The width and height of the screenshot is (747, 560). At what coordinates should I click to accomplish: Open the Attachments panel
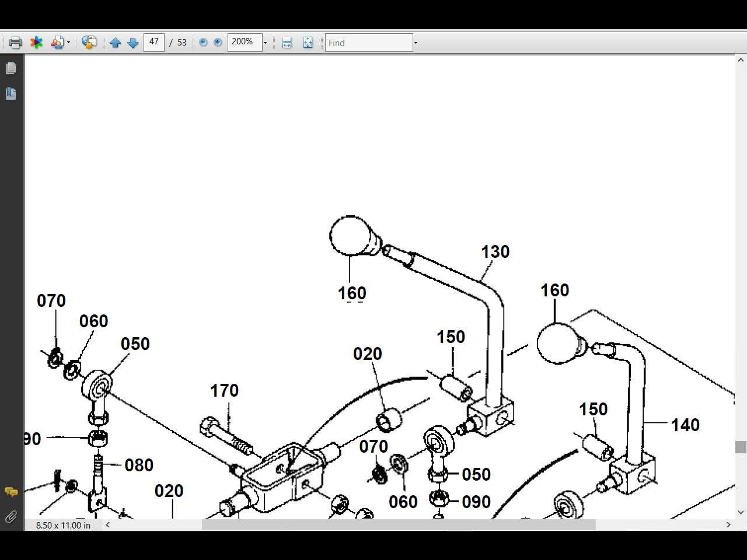(11, 516)
